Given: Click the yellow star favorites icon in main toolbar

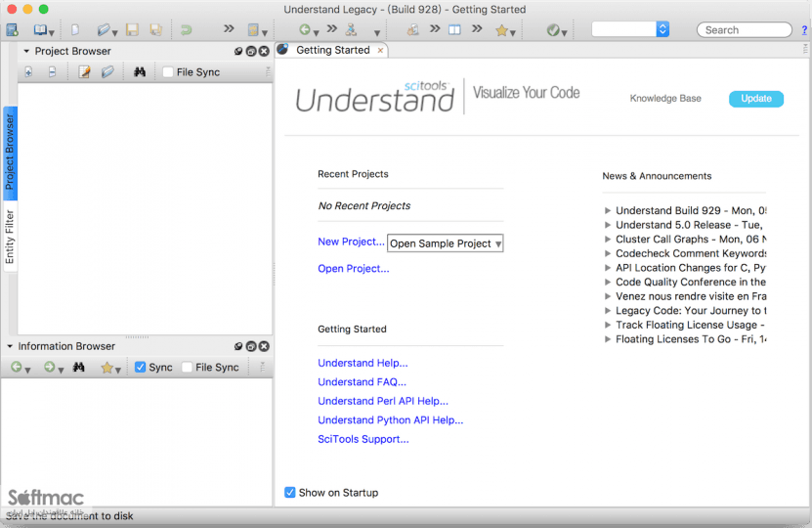Looking at the screenshot, I should click(501, 30).
